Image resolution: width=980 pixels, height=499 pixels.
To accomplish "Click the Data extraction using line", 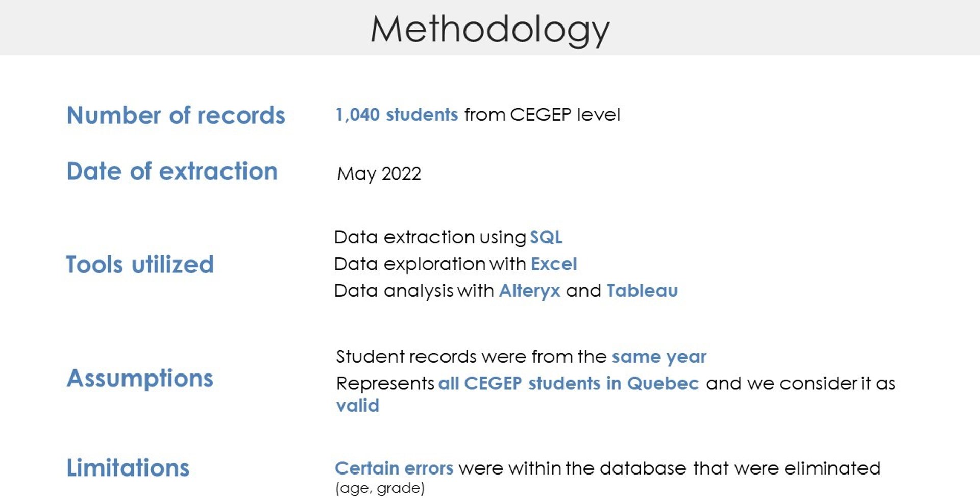I will [x=448, y=237].
